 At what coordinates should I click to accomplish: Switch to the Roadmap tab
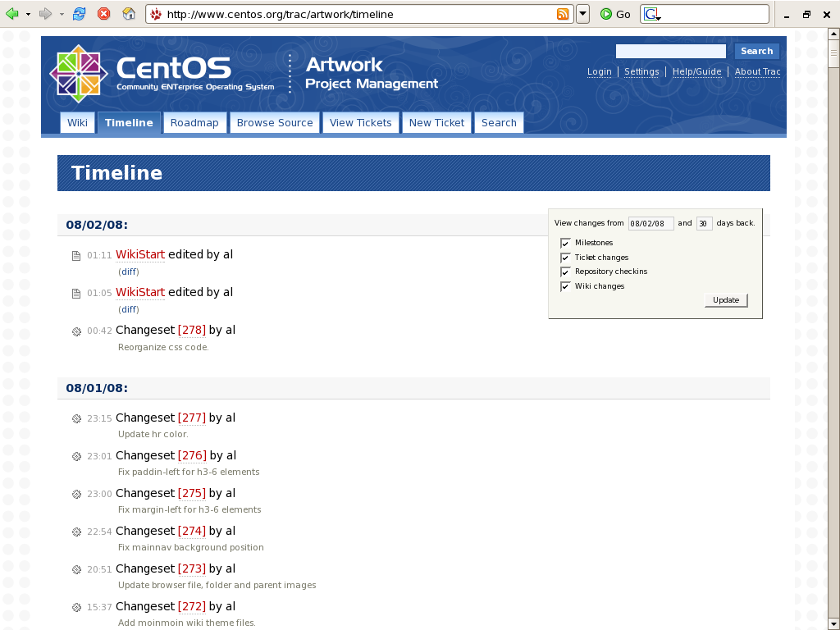194,123
